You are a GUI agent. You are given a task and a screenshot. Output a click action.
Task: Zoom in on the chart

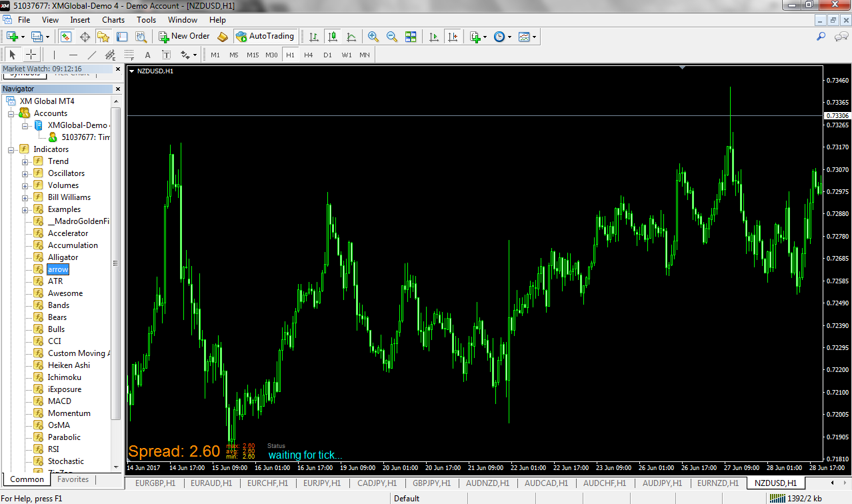coord(373,37)
